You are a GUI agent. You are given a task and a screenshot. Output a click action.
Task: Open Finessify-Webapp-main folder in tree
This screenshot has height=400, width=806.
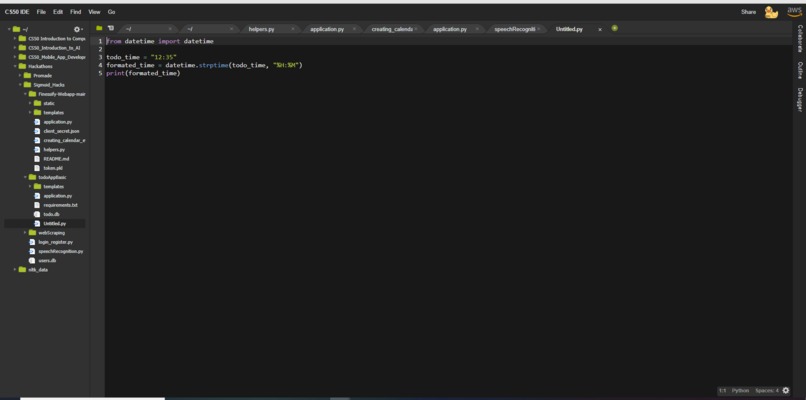[x=62, y=94]
